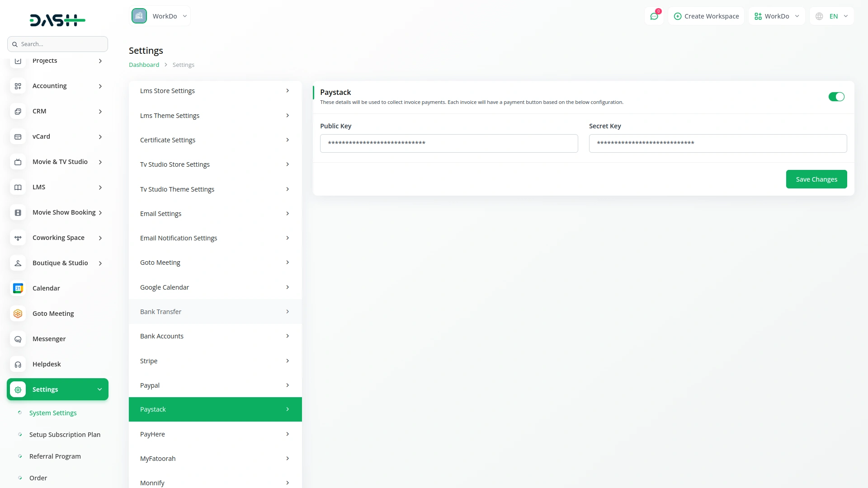The image size is (868, 488).
Task: Click the Create Workspace option
Action: (706, 16)
